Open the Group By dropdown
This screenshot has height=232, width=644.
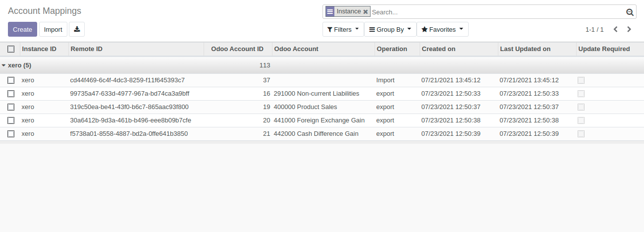point(390,29)
